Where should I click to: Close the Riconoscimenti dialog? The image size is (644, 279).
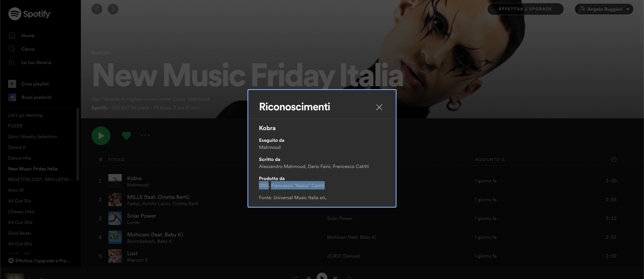tap(379, 107)
